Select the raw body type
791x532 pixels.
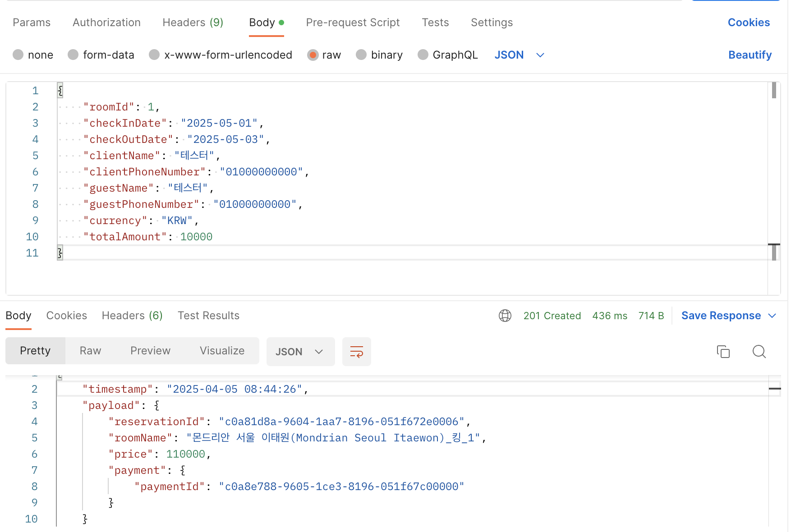coord(324,55)
